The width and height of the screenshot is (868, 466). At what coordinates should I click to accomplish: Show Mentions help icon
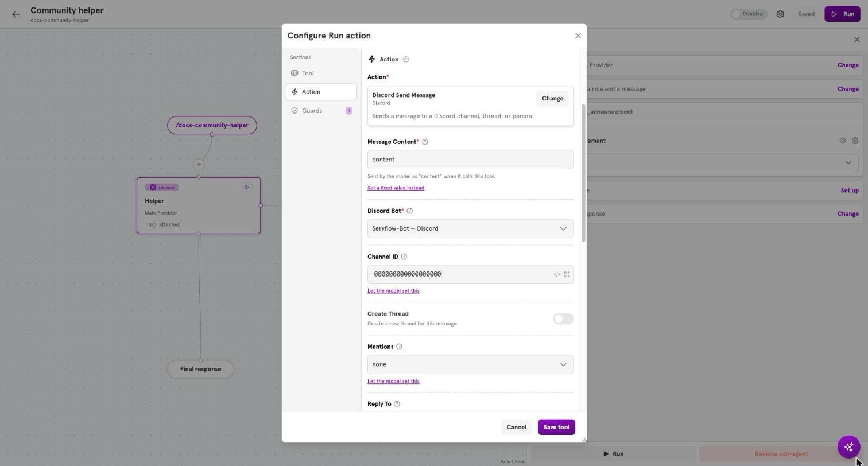(x=400, y=347)
